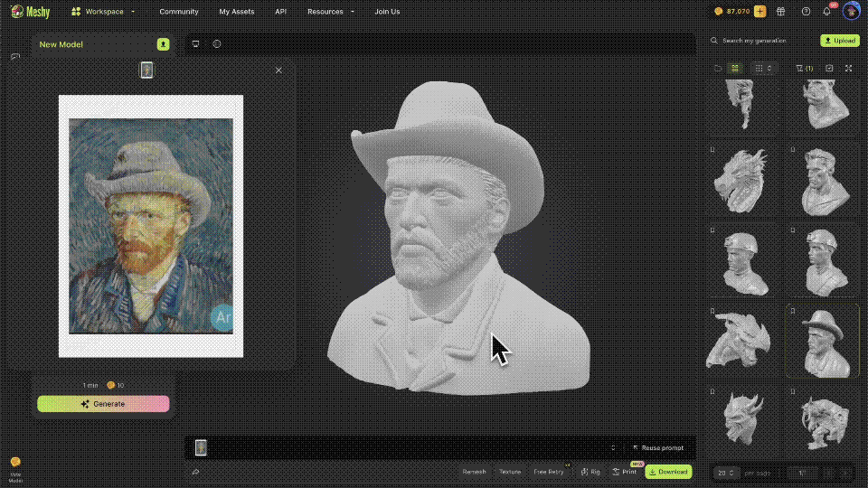Select the hat bust model thumbnail
The width and height of the screenshot is (868, 488).
(x=822, y=341)
